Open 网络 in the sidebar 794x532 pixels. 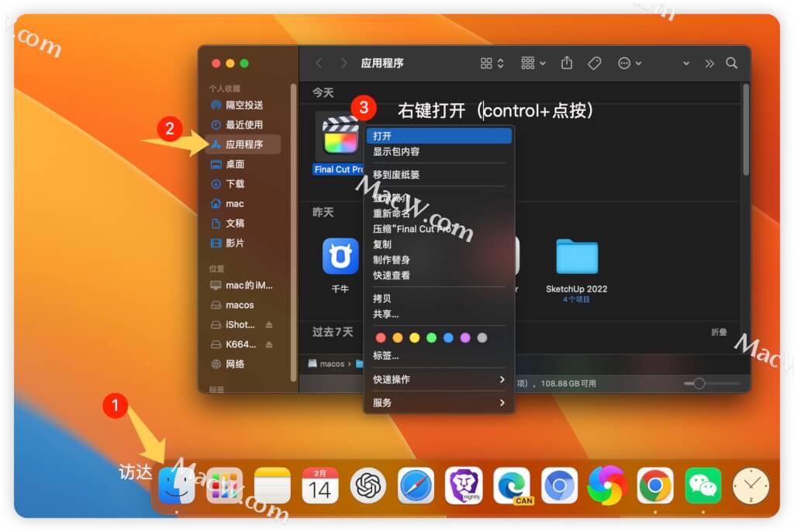[243, 364]
